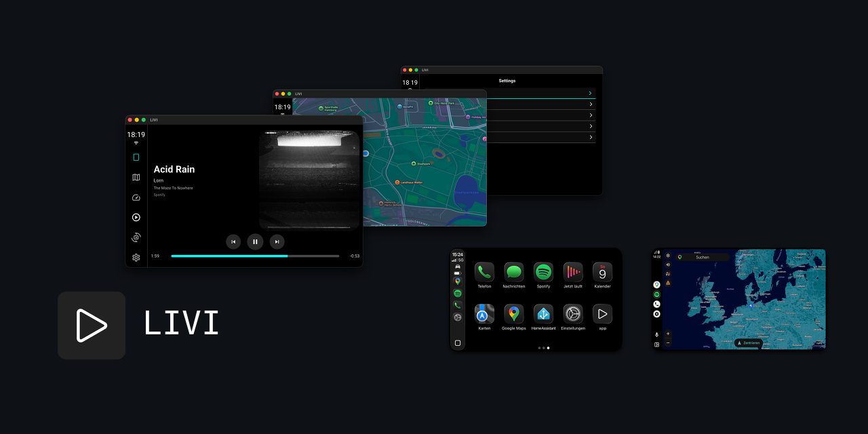The image size is (868, 434).
Task: Open the Karten maps app
Action: [484, 314]
